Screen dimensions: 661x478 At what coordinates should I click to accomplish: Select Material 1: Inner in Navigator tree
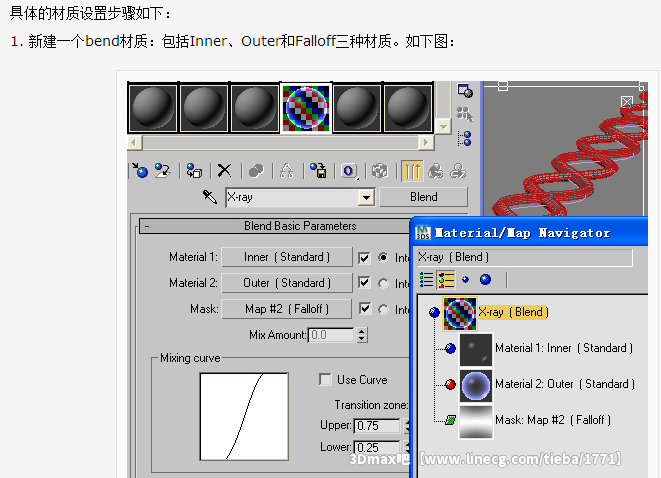[x=564, y=348]
